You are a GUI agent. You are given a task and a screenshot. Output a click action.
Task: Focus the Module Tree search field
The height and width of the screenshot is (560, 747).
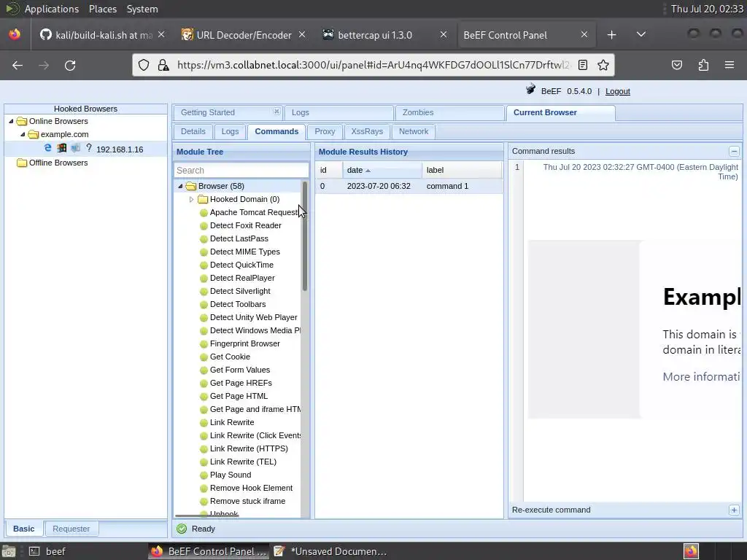[x=241, y=171]
